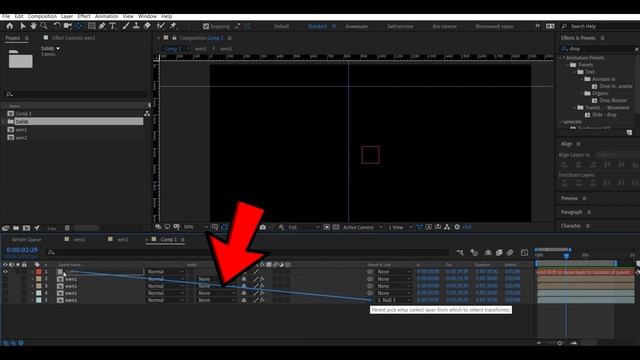Open the File menu
This screenshot has width=640, height=360.
(6, 16)
